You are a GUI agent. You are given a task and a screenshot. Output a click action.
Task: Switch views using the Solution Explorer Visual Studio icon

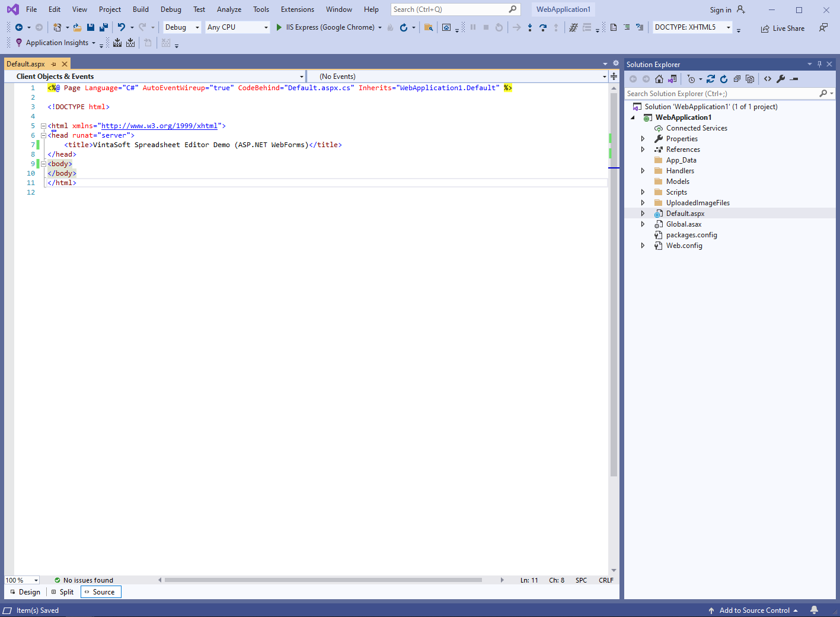click(672, 79)
